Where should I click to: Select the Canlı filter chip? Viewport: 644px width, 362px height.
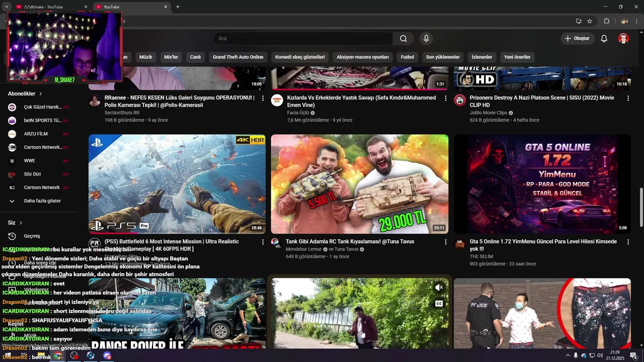click(x=195, y=57)
